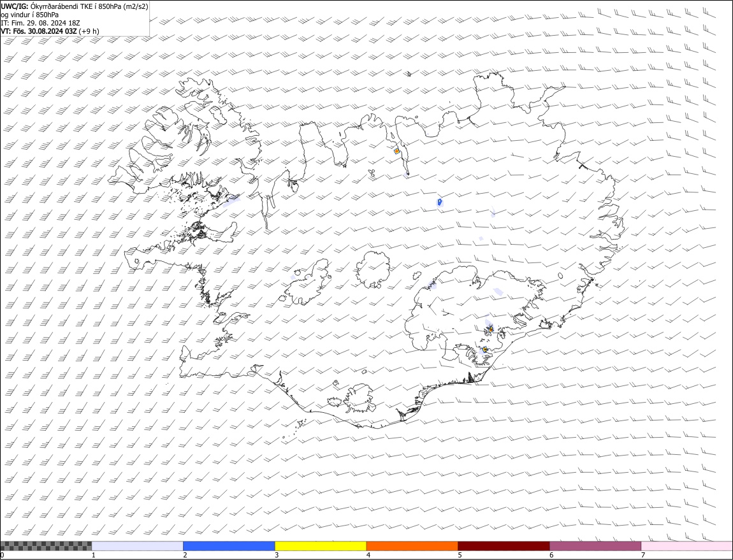The width and height of the screenshot is (733, 560).
Task: Click the legend label '6'
Action: coord(551,556)
